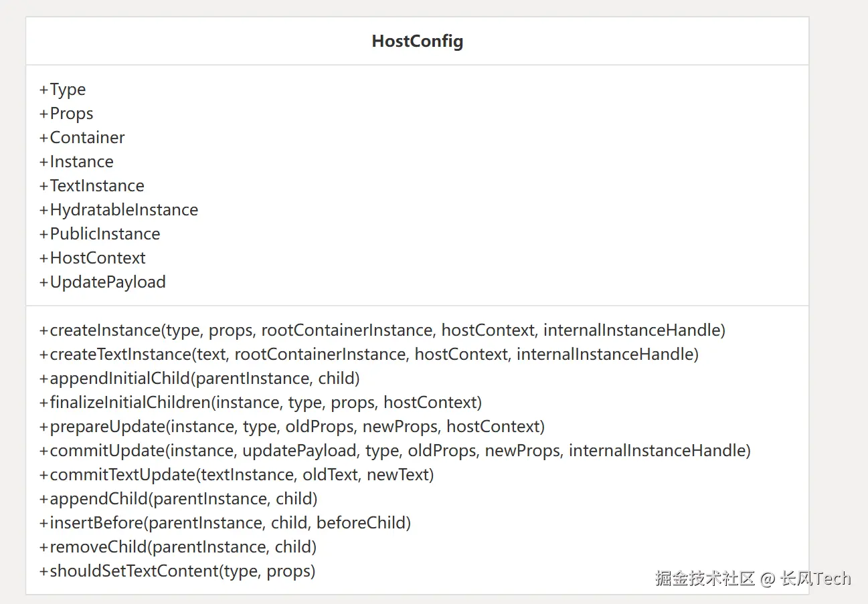Viewport: 868px width, 604px height.
Task: Click the prepareUpdate method line
Action: tap(292, 427)
